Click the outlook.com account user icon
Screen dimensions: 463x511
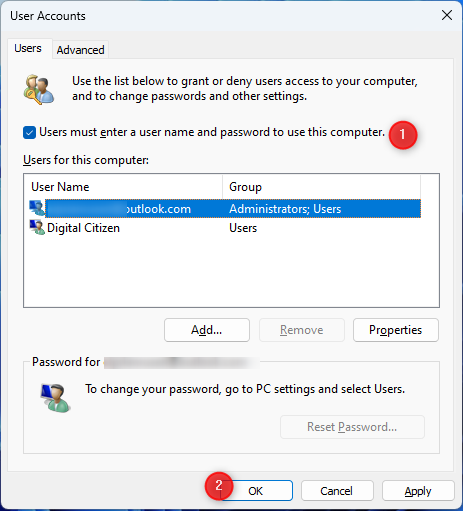37,208
